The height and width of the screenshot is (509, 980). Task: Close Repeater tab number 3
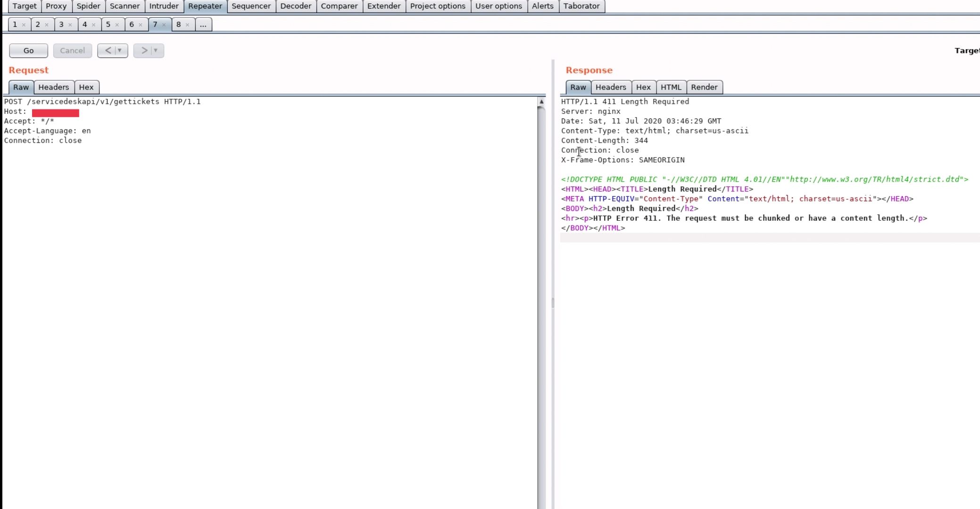[x=70, y=25]
